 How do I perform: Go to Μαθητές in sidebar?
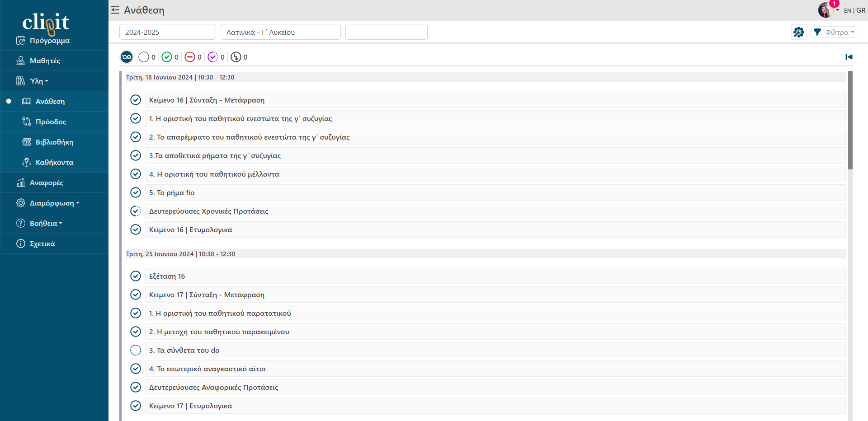point(45,61)
